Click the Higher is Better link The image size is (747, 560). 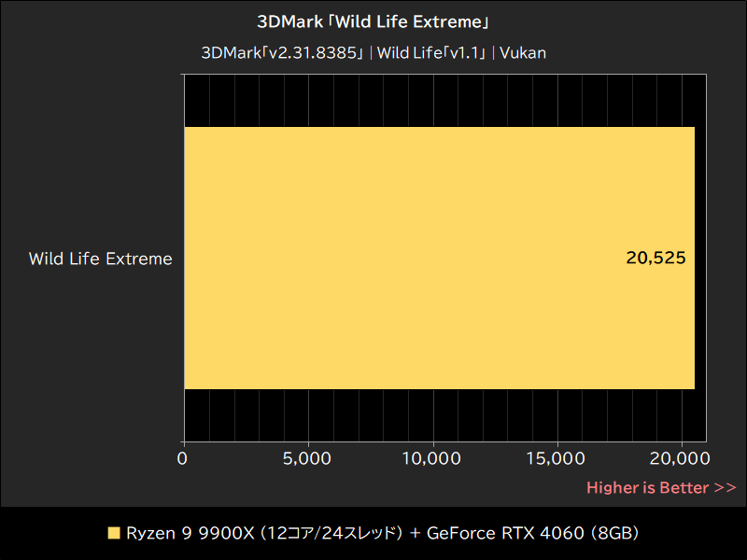[649, 487]
